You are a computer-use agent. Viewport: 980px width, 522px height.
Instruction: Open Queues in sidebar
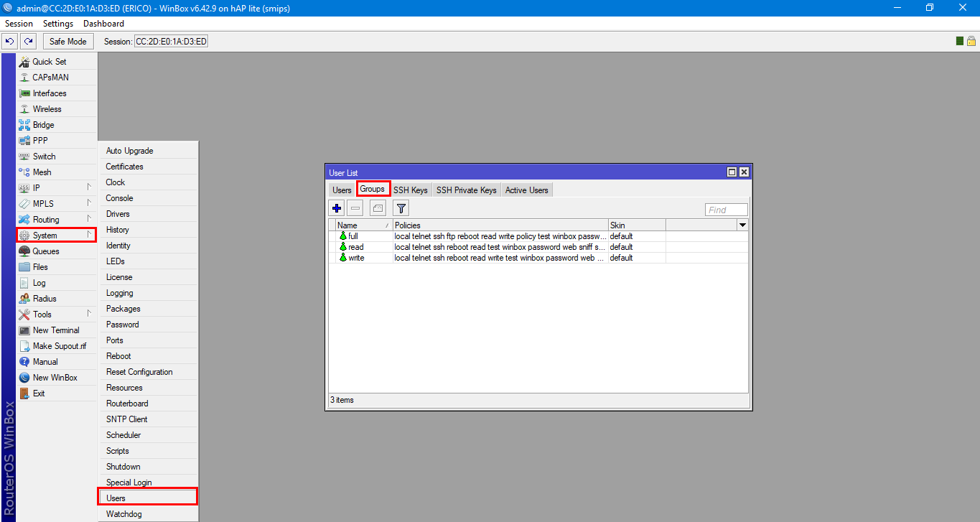coord(57,251)
